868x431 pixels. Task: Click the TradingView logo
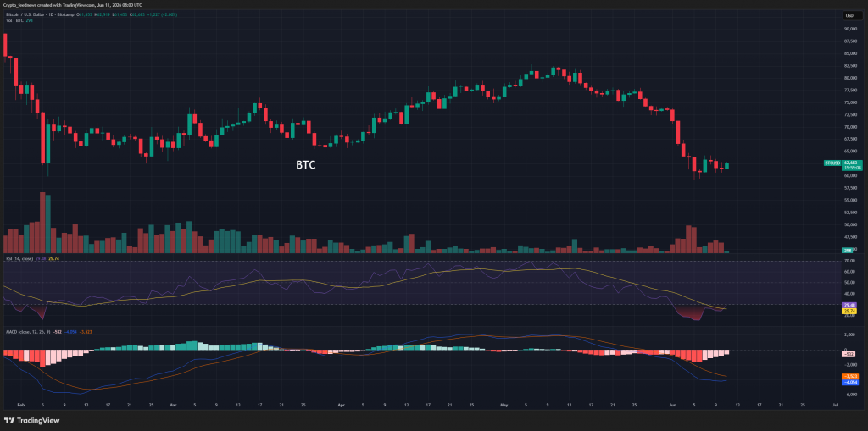[31, 421]
